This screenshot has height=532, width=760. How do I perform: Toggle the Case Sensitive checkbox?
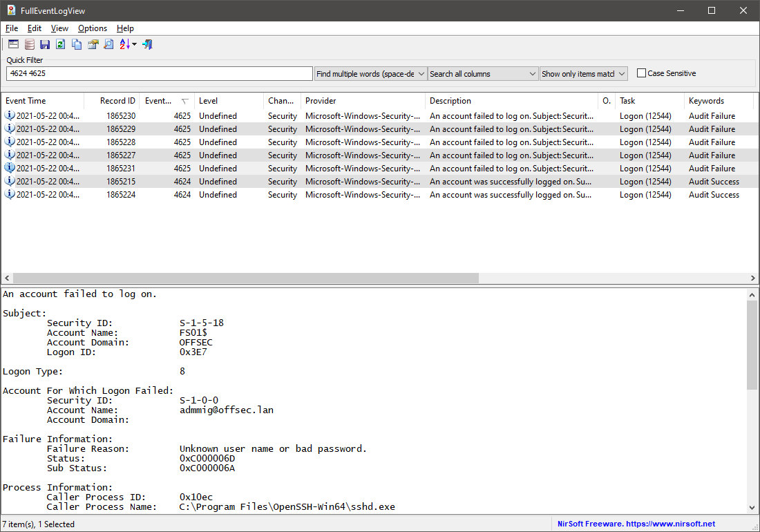pos(641,73)
